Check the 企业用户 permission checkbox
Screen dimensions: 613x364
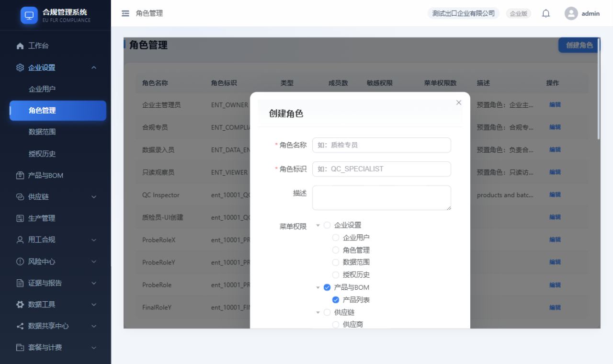pyautogui.click(x=336, y=238)
